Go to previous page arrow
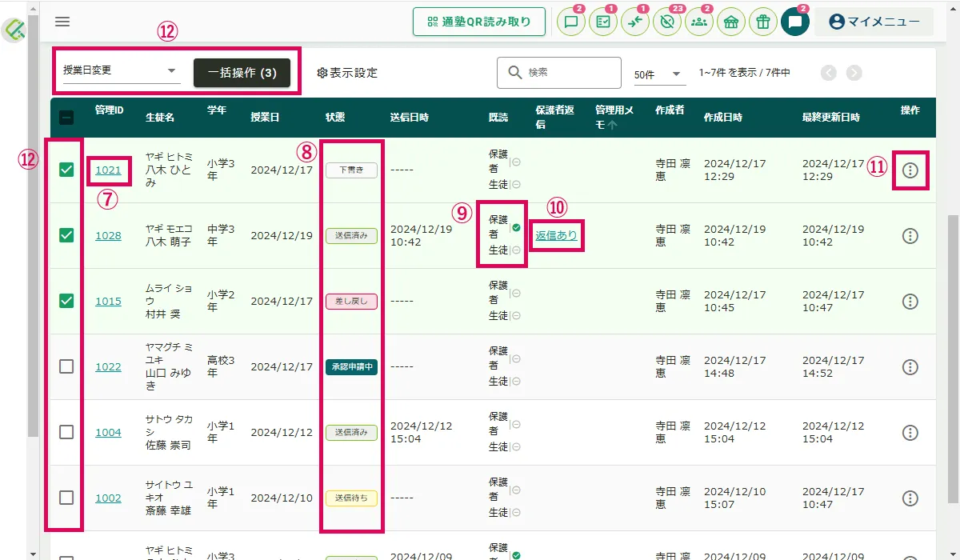960x560 pixels. pyautogui.click(x=829, y=73)
